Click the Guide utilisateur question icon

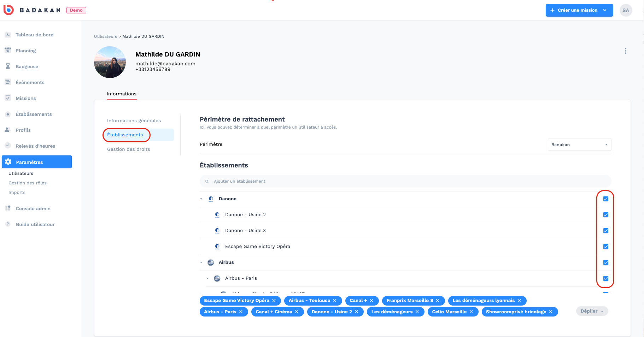8,224
